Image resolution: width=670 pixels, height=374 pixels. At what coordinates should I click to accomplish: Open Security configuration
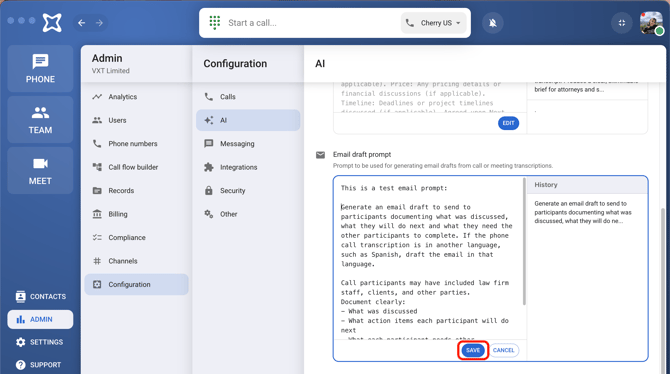coord(248,191)
